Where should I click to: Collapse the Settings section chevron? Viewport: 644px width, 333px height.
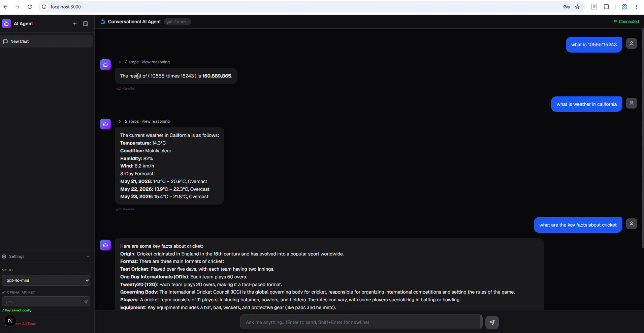[x=88, y=256]
